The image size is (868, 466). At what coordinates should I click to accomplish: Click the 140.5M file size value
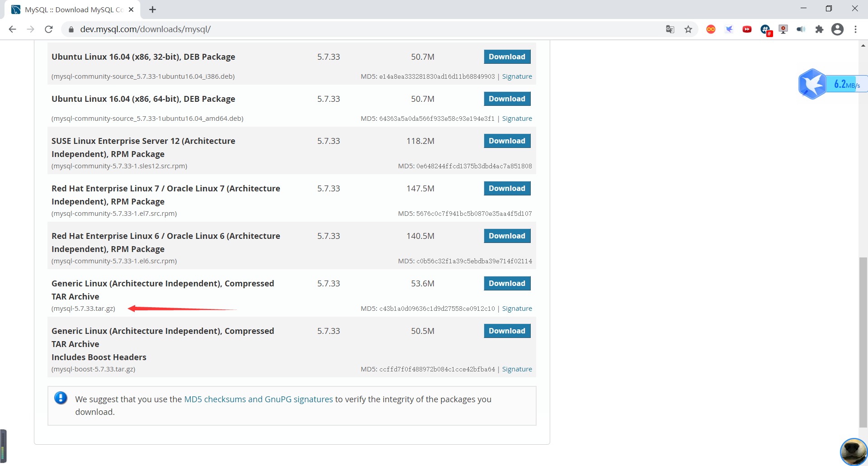[x=420, y=236]
